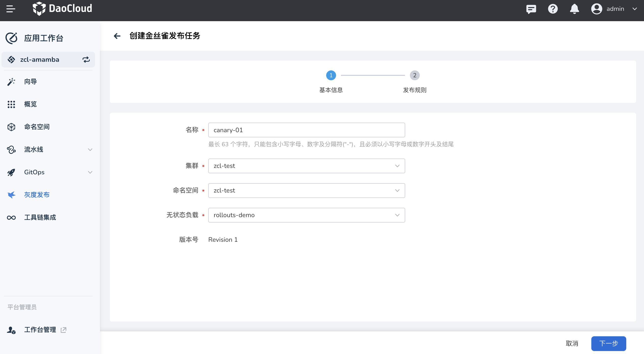Click the grid dots 概览 icon
The width and height of the screenshot is (644, 354).
point(11,104)
